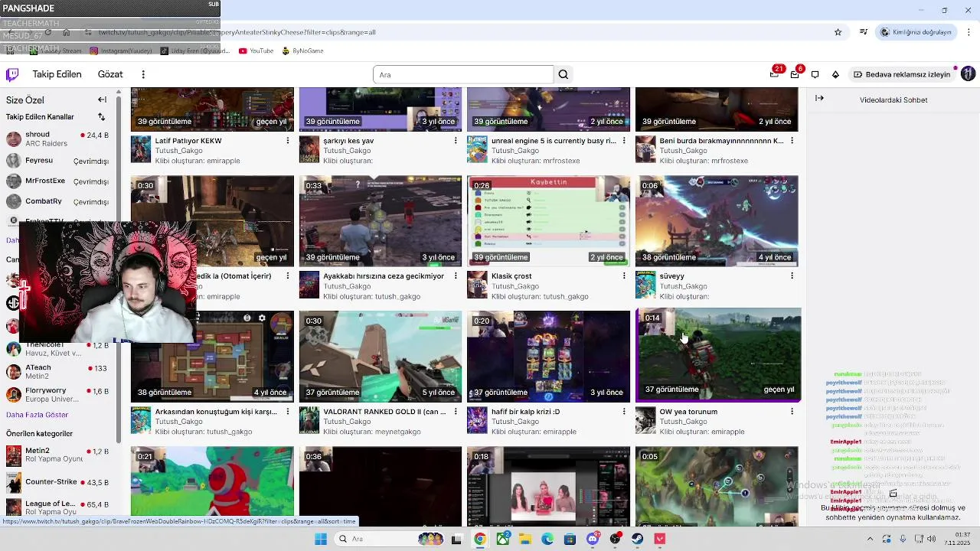This screenshot has width=980, height=551.
Task: Open options for şarkıyı kes yav clip
Action: coord(456,141)
